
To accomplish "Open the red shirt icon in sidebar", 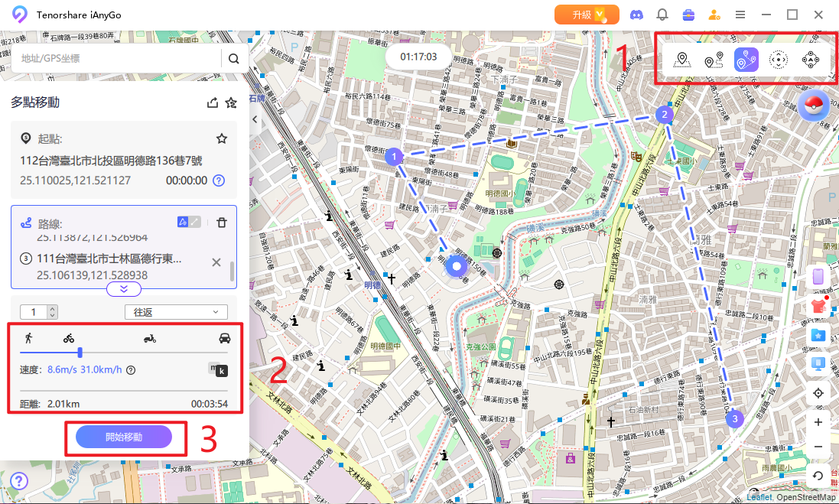I will (818, 306).
